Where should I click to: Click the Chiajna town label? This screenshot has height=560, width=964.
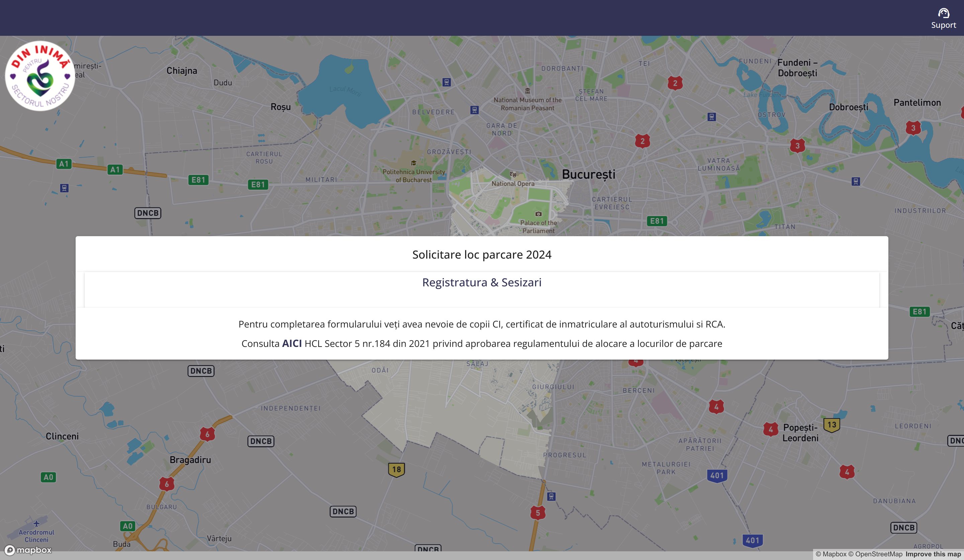[182, 71]
